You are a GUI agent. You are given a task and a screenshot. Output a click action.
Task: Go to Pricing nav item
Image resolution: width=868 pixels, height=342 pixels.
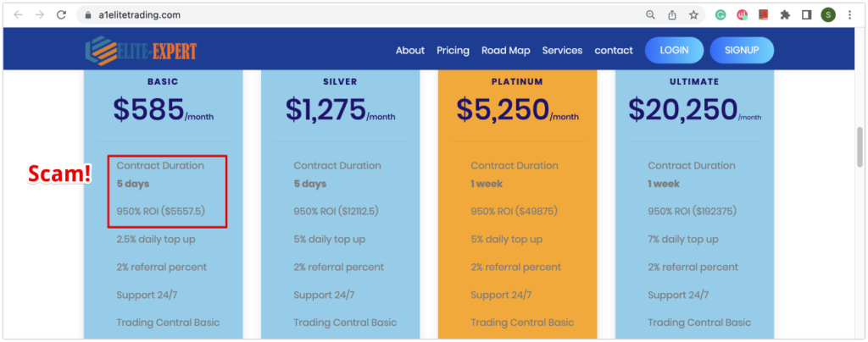point(453,50)
